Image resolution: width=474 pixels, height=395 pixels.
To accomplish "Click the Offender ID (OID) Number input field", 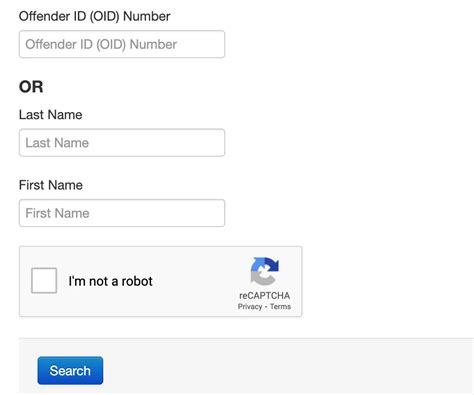I will 122,44.
